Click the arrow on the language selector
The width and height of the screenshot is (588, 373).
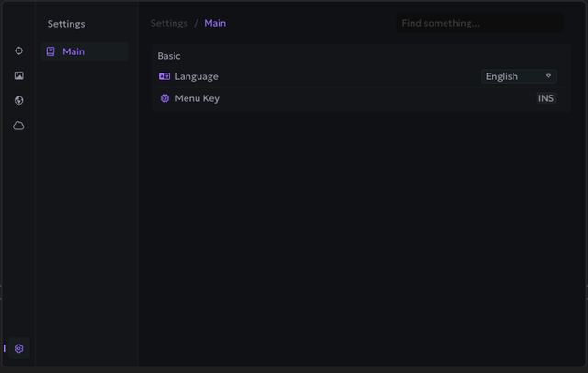tap(548, 76)
